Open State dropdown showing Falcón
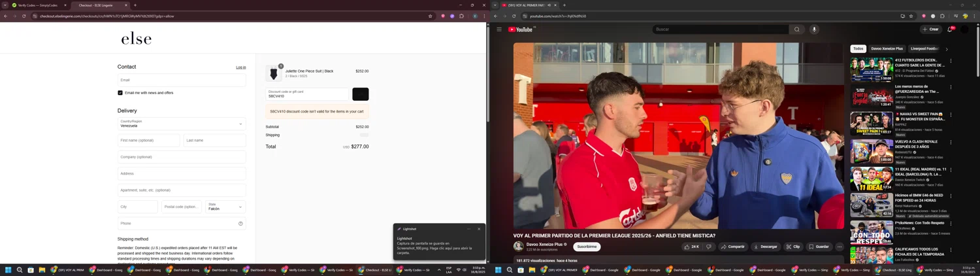This screenshot has height=276, width=980. [x=225, y=207]
